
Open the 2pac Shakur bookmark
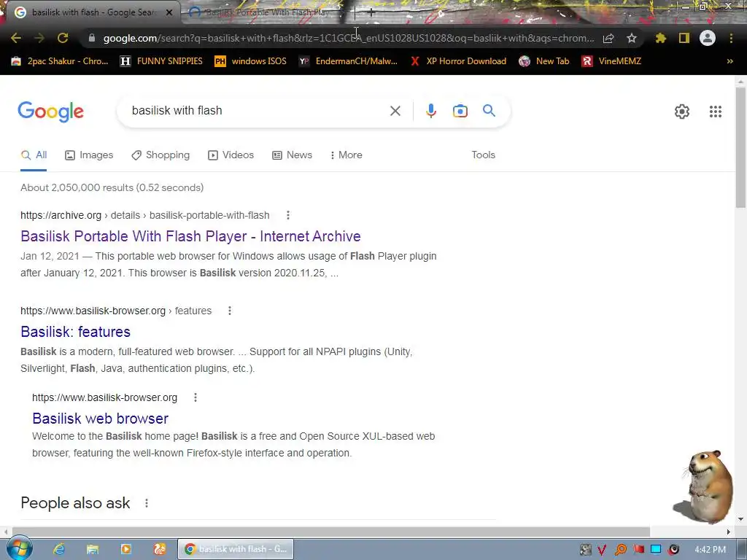click(x=60, y=61)
